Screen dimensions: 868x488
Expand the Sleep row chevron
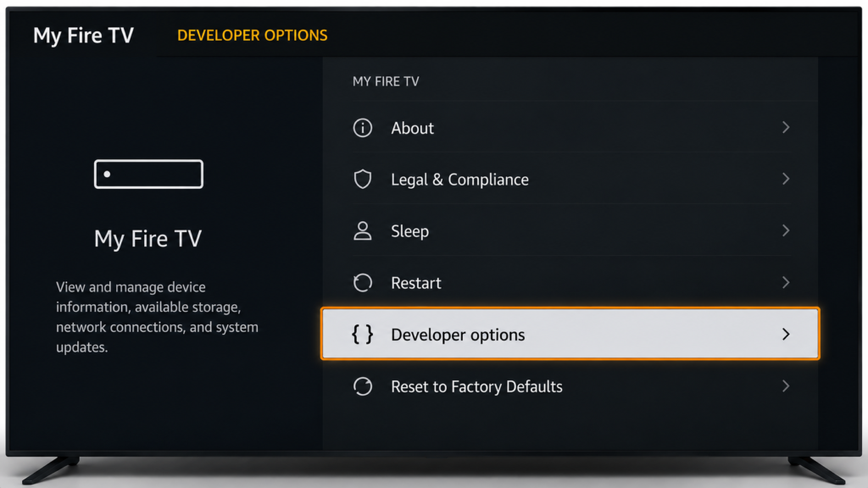(x=786, y=230)
